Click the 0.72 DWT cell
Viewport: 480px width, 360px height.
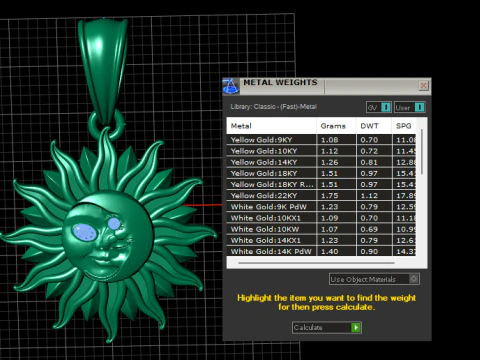coord(374,151)
